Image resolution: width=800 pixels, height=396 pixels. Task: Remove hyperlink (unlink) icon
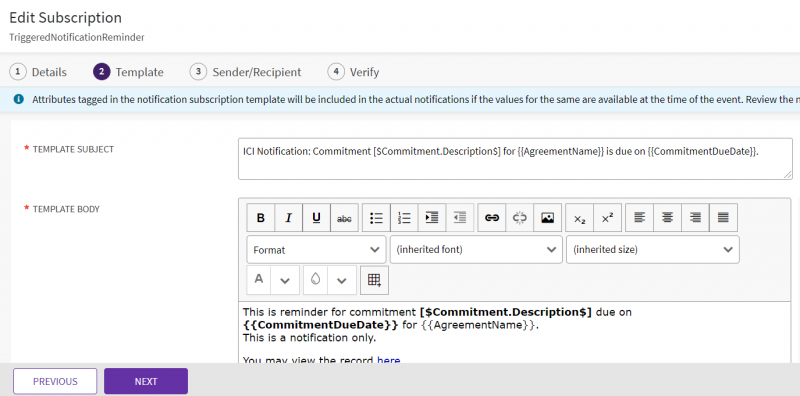519,218
